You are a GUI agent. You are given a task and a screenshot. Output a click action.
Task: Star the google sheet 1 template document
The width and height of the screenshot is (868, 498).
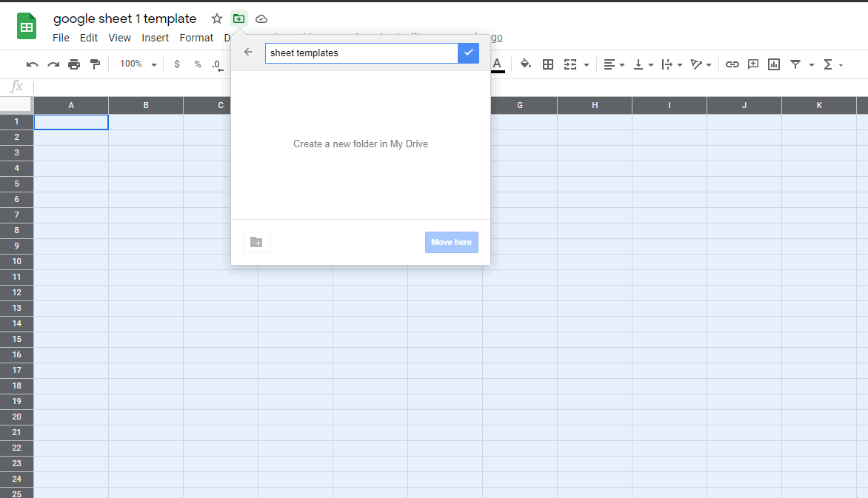click(217, 18)
